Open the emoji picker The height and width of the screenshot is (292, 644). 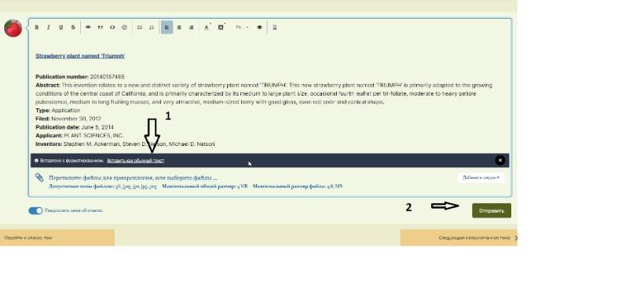(x=124, y=27)
